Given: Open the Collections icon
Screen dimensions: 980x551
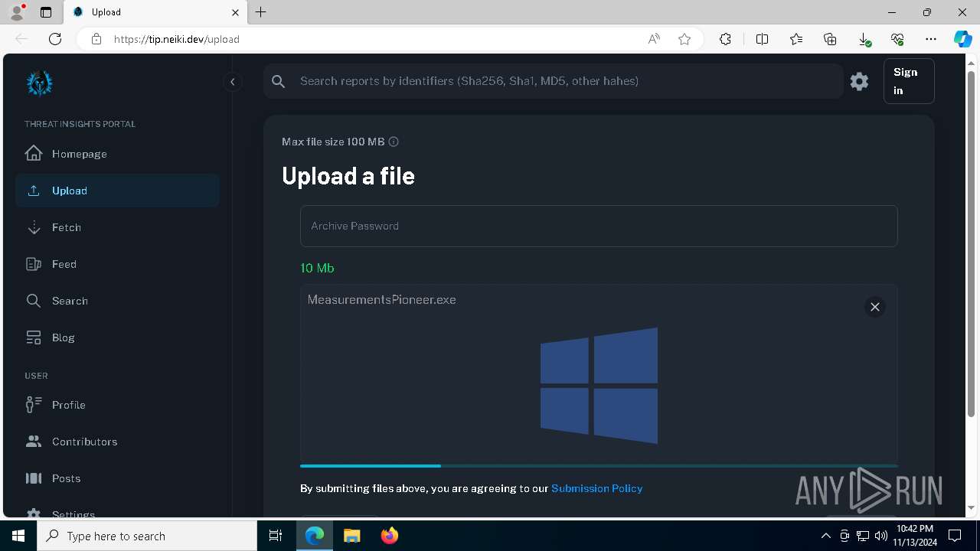Looking at the screenshot, I should pos(830,39).
